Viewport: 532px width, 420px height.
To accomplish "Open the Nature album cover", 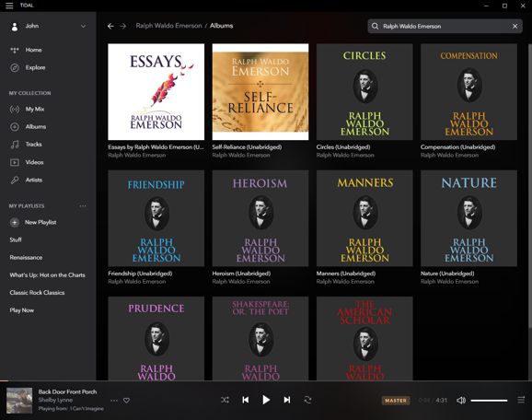I will click(x=468, y=218).
